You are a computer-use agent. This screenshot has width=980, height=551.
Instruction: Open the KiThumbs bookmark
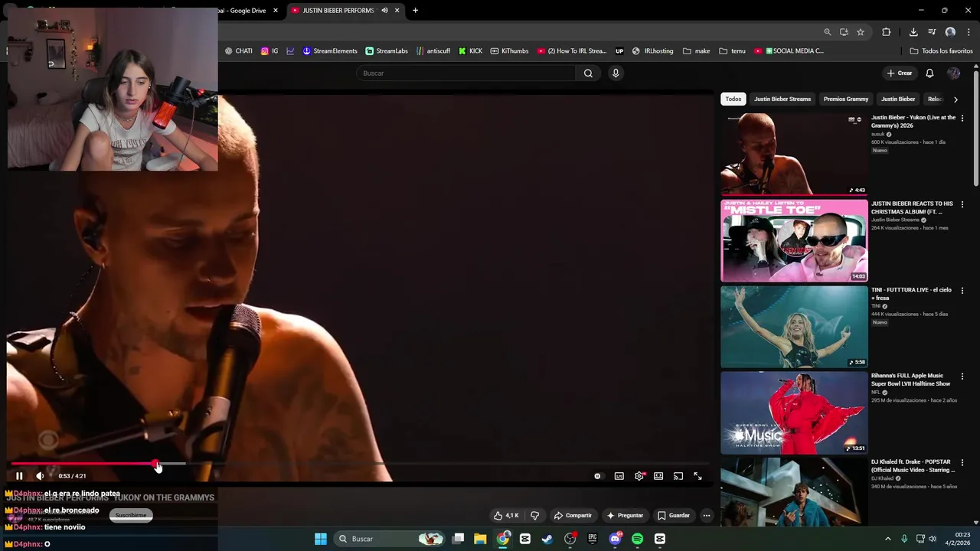[510, 51]
